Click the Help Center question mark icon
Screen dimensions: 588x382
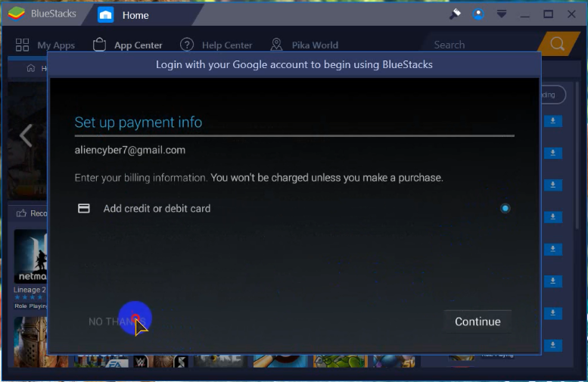pos(187,45)
